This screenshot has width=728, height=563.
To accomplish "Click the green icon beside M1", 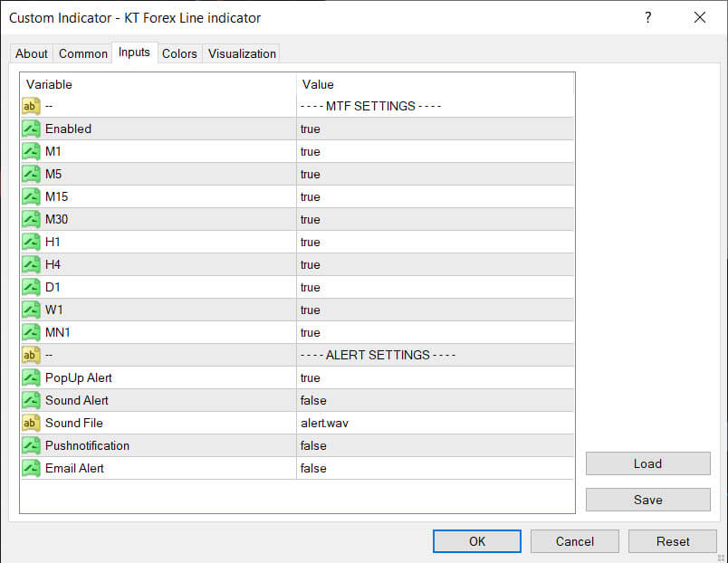I will (31, 151).
